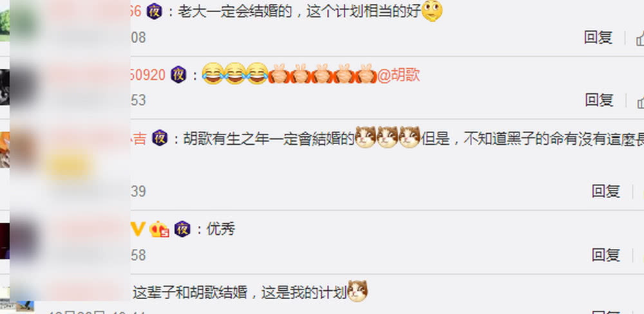This screenshot has height=314, width=644.
Task: Click the 夜 badge before the 优秀 comment
Action: 182,229
